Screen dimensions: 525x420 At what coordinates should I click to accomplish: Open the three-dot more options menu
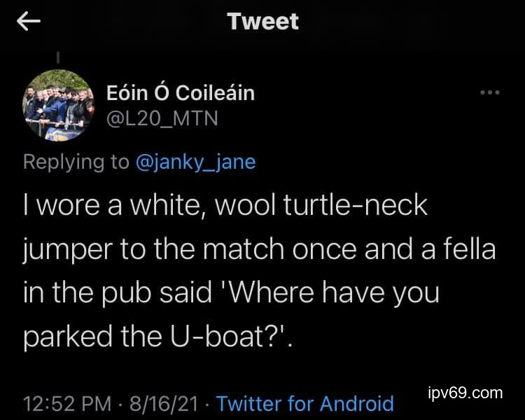pos(490,93)
